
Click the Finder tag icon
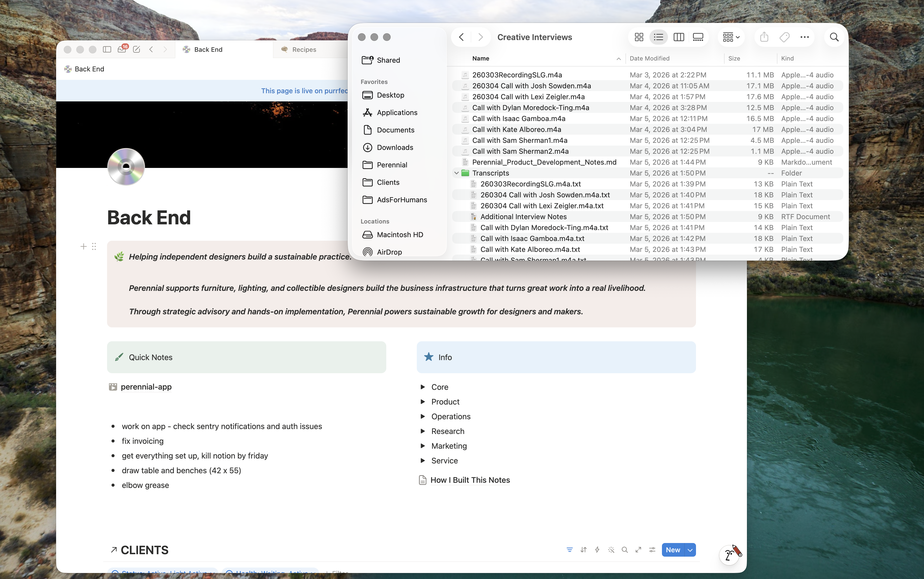pos(784,37)
